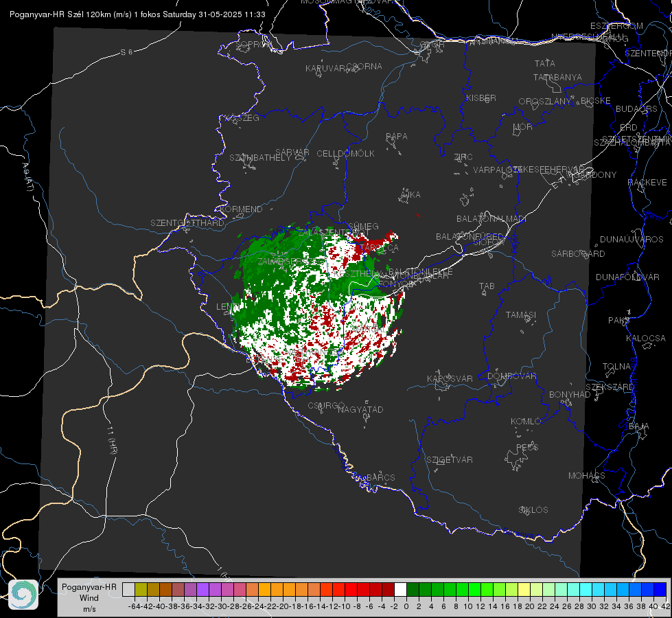Viewport: 672px width, 618px height.
Task: Click the CSORNA town label
Action: tap(364, 67)
